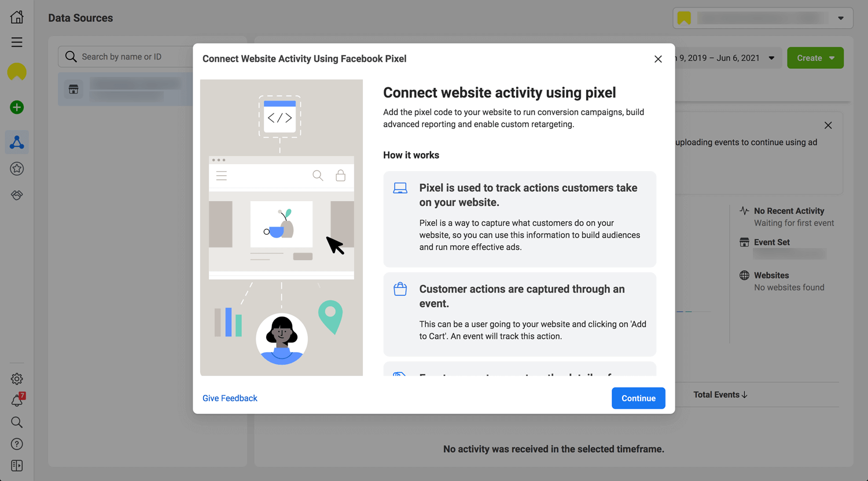This screenshot has width=868, height=481.
Task: Open the star Custom Conversions icon
Action: pyautogui.click(x=17, y=169)
